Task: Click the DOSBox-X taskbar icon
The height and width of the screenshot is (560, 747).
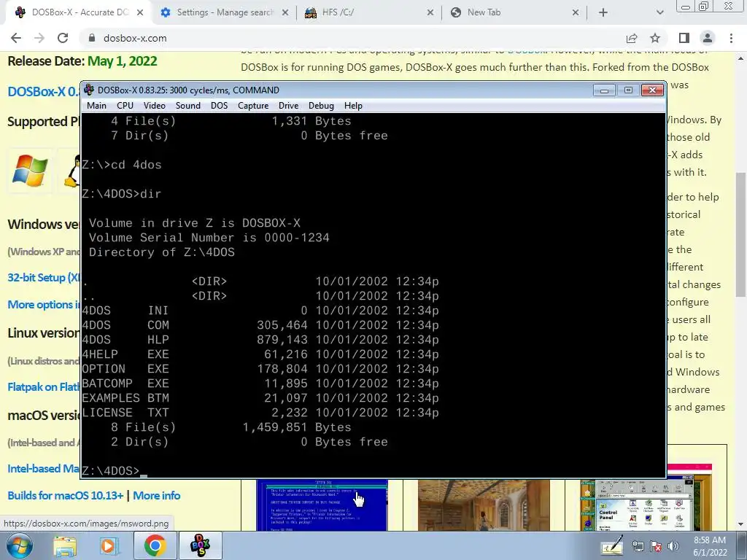Action: (200, 545)
